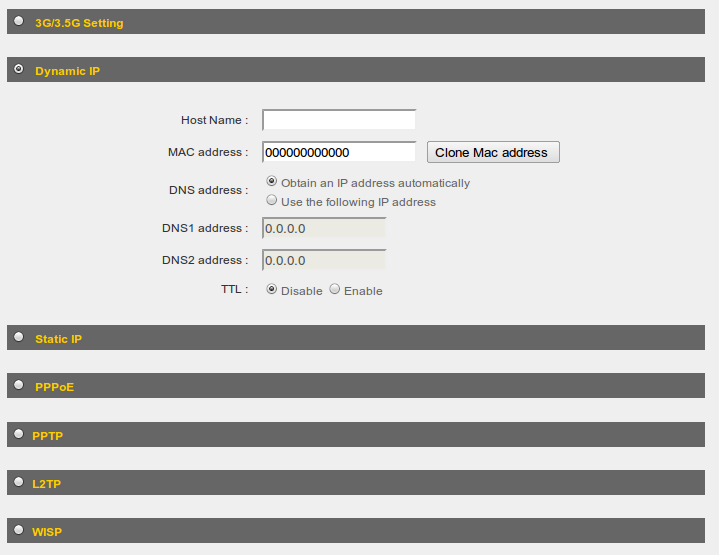Select the WISP radio button
This screenshot has width=719, height=555.
(19, 530)
